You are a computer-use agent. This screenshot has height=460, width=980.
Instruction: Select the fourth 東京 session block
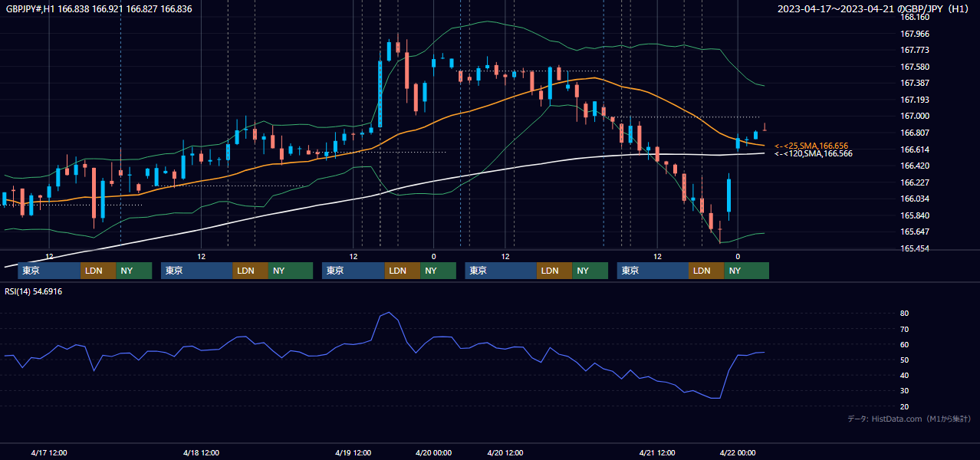pos(501,271)
